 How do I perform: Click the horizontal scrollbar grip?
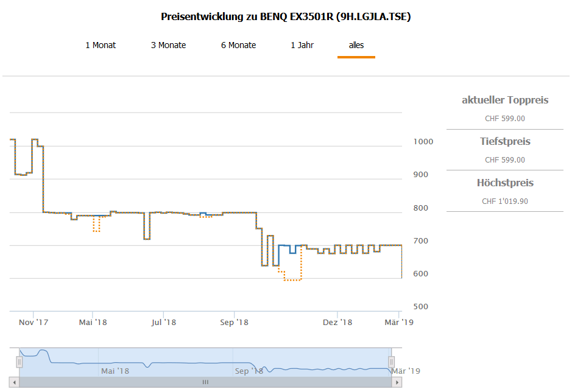(x=205, y=382)
